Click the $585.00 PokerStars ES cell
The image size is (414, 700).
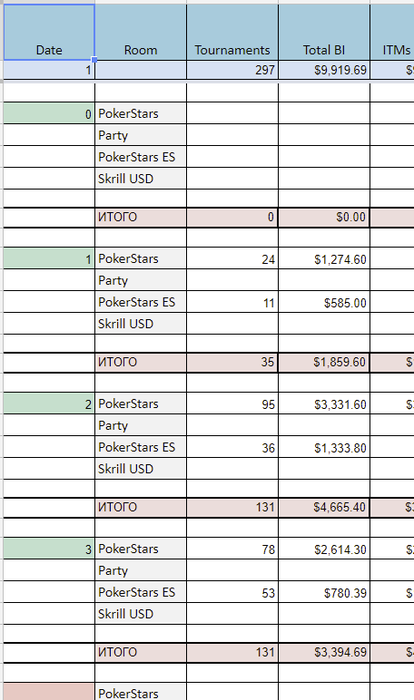[x=324, y=303]
